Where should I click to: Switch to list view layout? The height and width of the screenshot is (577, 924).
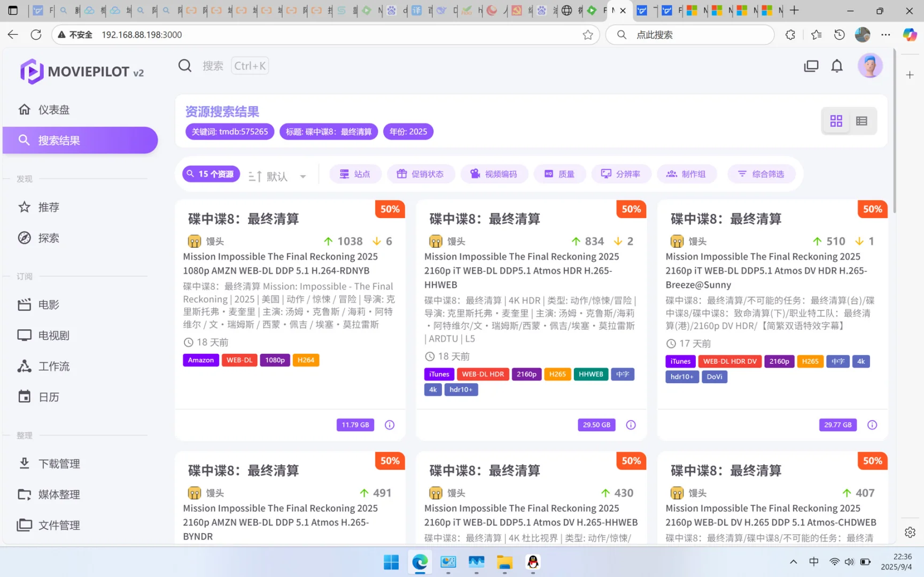pyautogui.click(x=861, y=121)
